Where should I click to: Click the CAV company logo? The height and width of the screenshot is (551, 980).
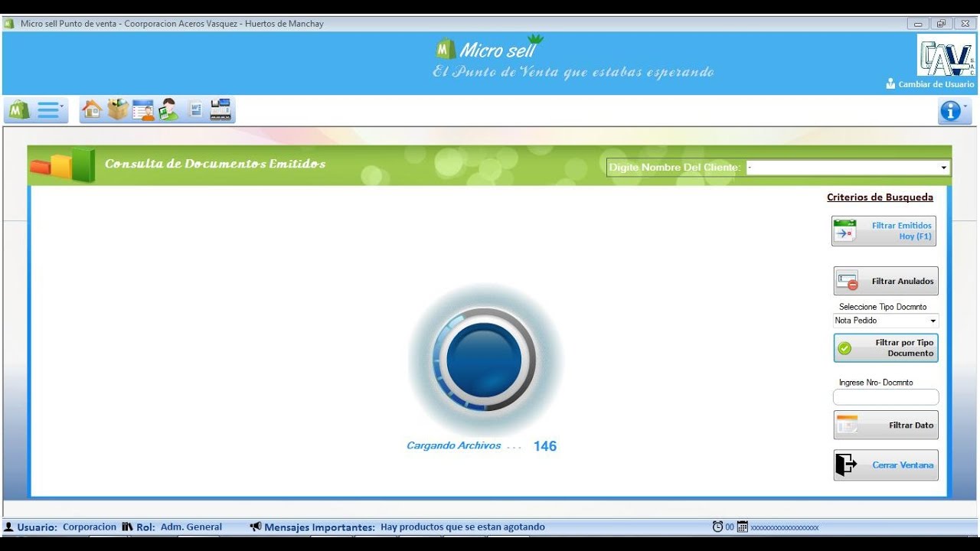click(x=946, y=55)
